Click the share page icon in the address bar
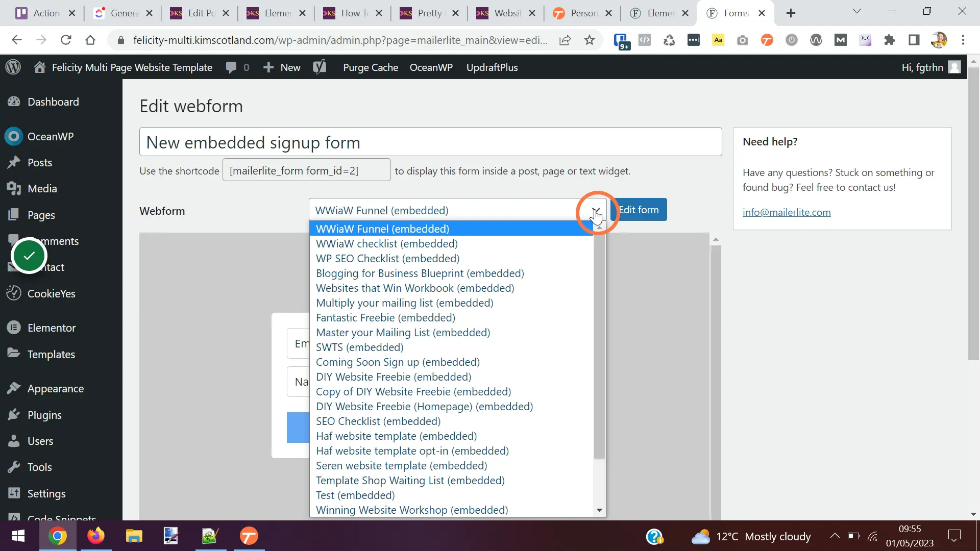The width and height of the screenshot is (980, 551). [565, 40]
